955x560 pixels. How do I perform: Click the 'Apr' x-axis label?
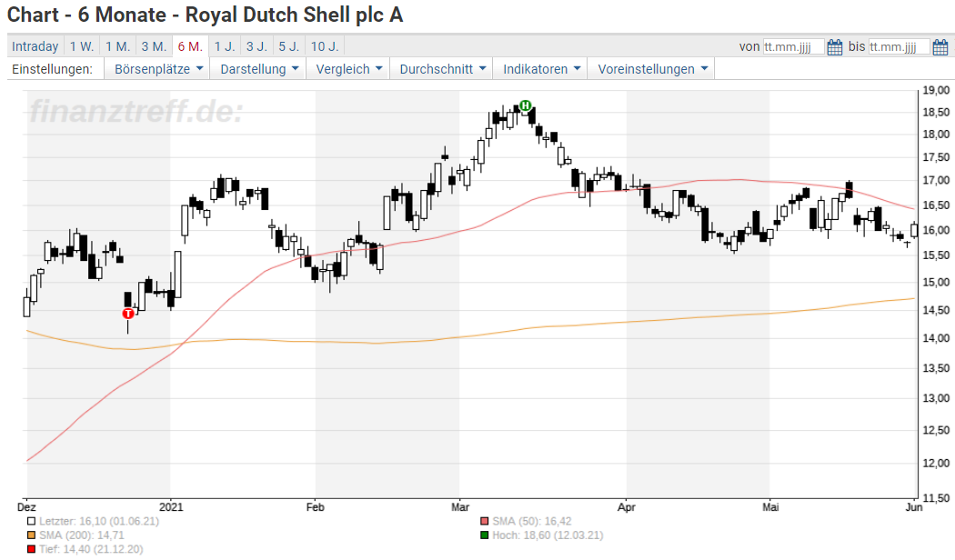626,507
